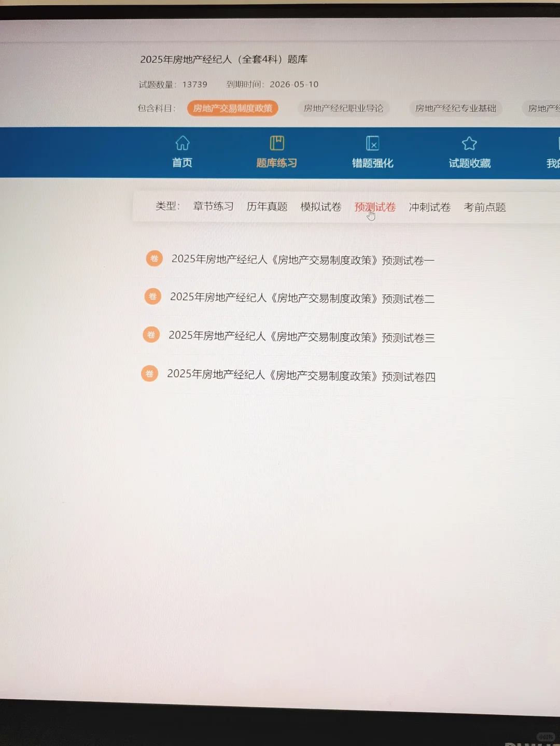Open the 首页 navigation label
This screenshot has height=746, width=560.
point(182,163)
